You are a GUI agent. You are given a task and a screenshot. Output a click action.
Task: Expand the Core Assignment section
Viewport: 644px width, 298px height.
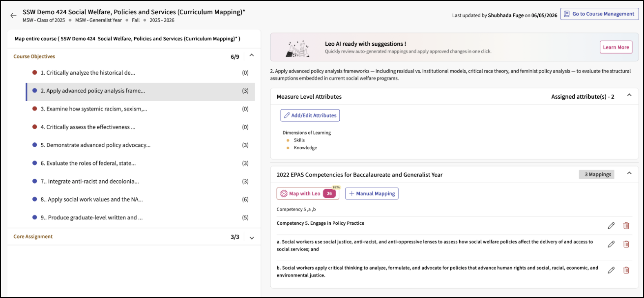point(251,238)
